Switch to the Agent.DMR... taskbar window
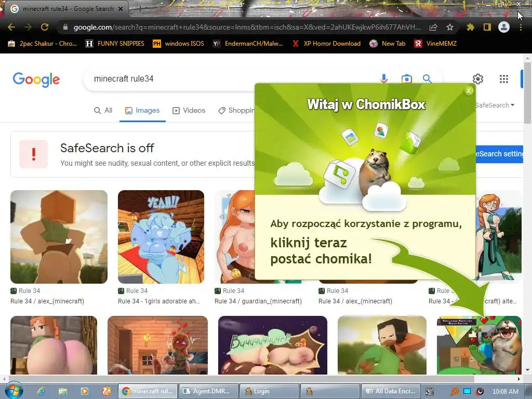 208,391
